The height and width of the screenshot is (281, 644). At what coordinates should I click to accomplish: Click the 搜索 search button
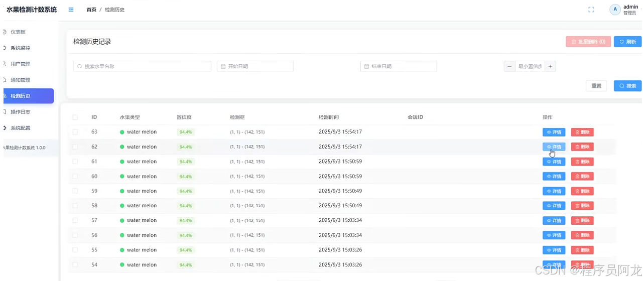[627, 86]
